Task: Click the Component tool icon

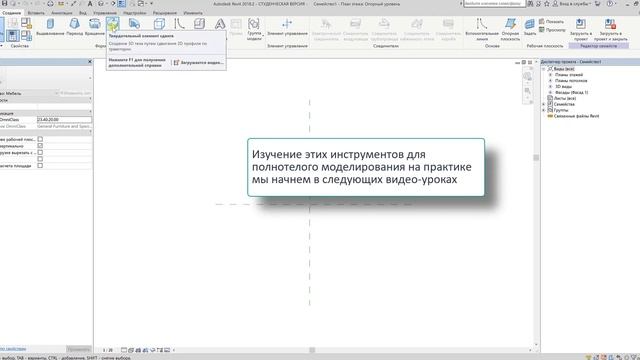Action: (199, 24)
